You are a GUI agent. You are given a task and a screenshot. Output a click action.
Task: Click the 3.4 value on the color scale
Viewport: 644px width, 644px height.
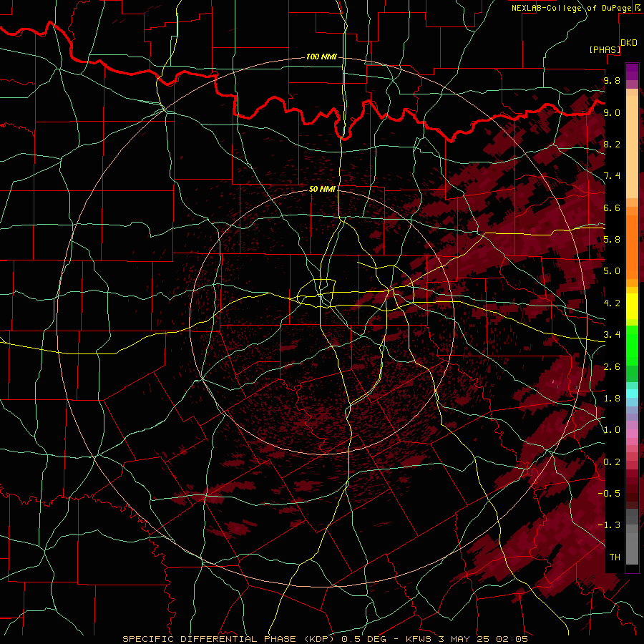(612, 334)
